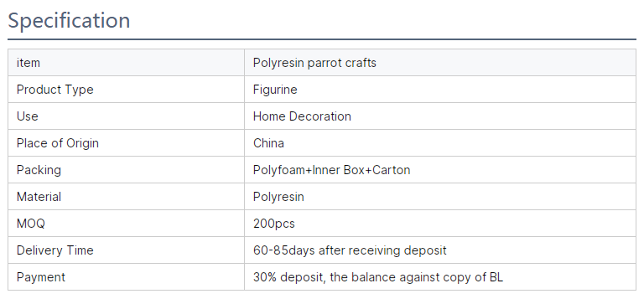Screen dimensions: 644x304
Task: Click the 'Polyresin' material value
Action: [x=278, y=197]
